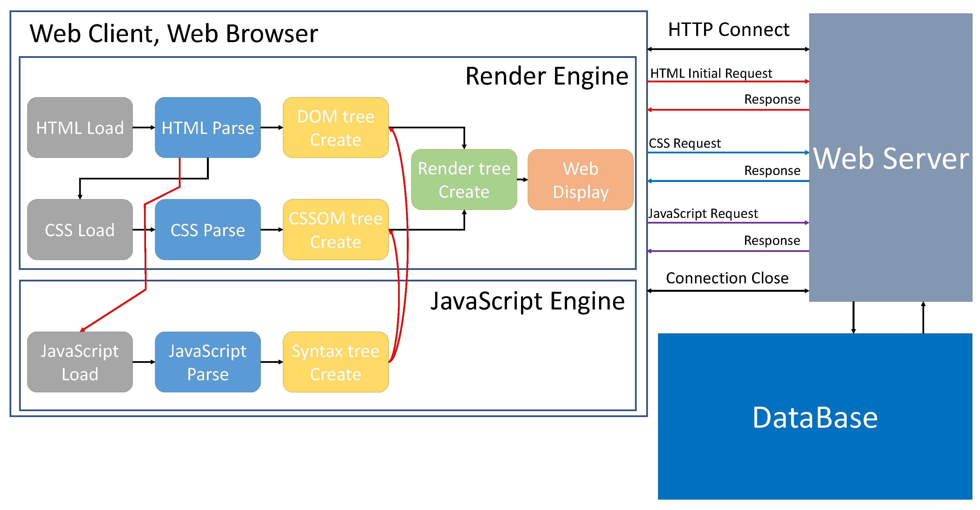Click the Syntax tree Create box
Viewport: 980px width, 510px height.
pos(335,362)
